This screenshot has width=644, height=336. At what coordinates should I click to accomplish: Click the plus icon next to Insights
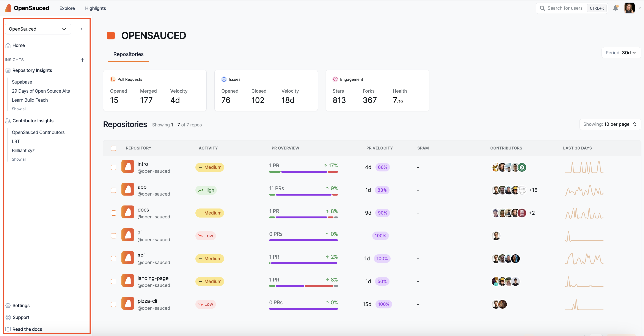point(83,60)
